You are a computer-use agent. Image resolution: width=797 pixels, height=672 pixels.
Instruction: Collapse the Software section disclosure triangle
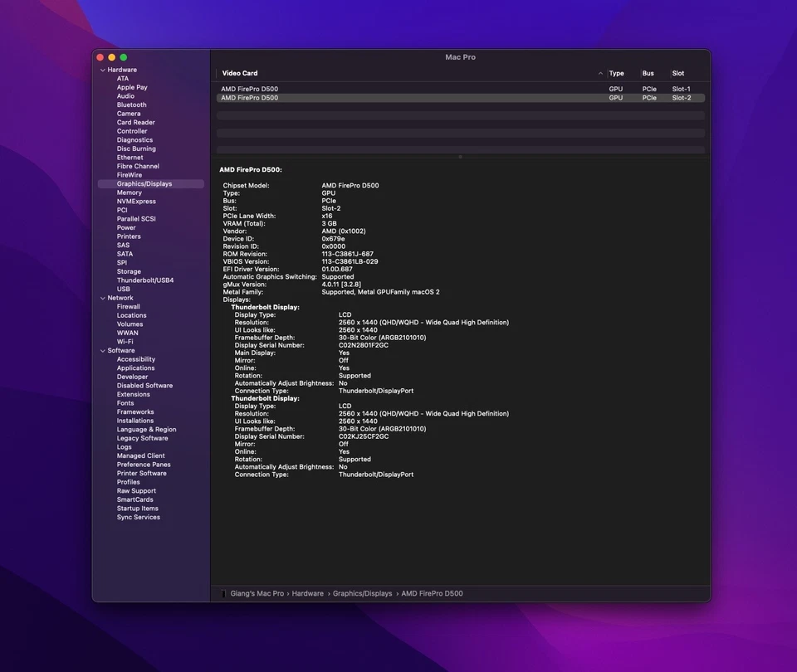coord(103,350)
